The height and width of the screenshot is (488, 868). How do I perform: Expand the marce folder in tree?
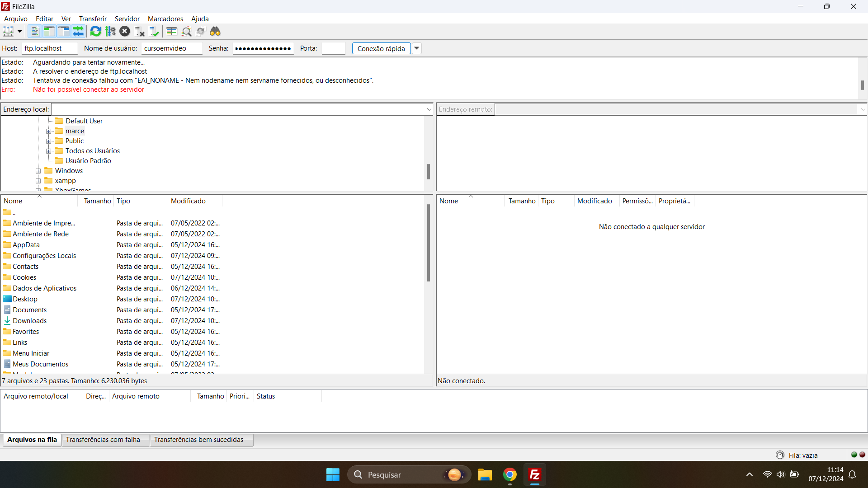(49, 131)
